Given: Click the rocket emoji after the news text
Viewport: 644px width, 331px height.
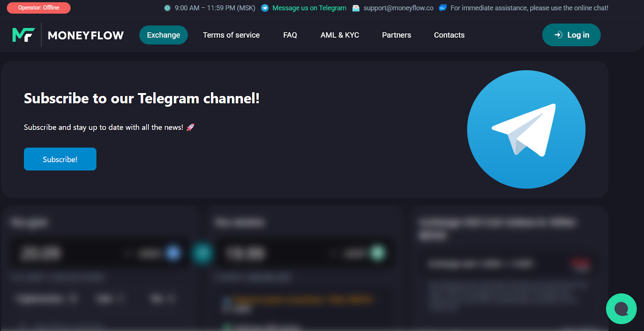Looking at the screenshot, I should 190,127.
